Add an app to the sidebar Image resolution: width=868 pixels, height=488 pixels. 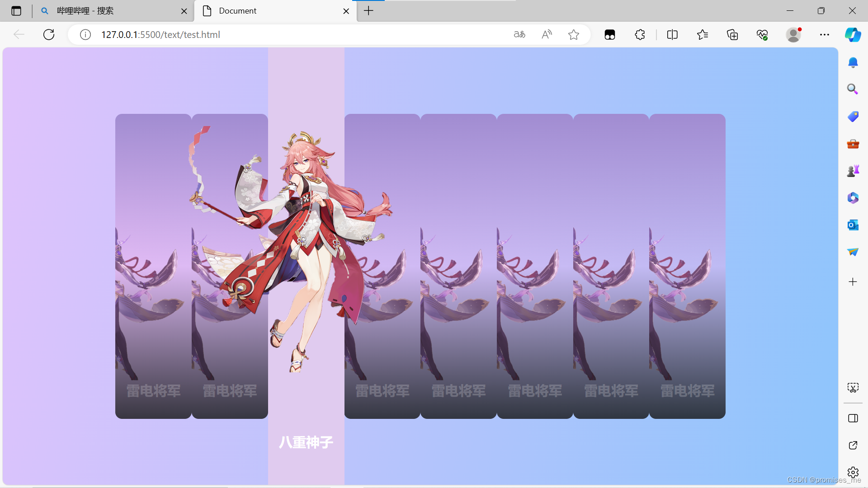tap(853, 282)
